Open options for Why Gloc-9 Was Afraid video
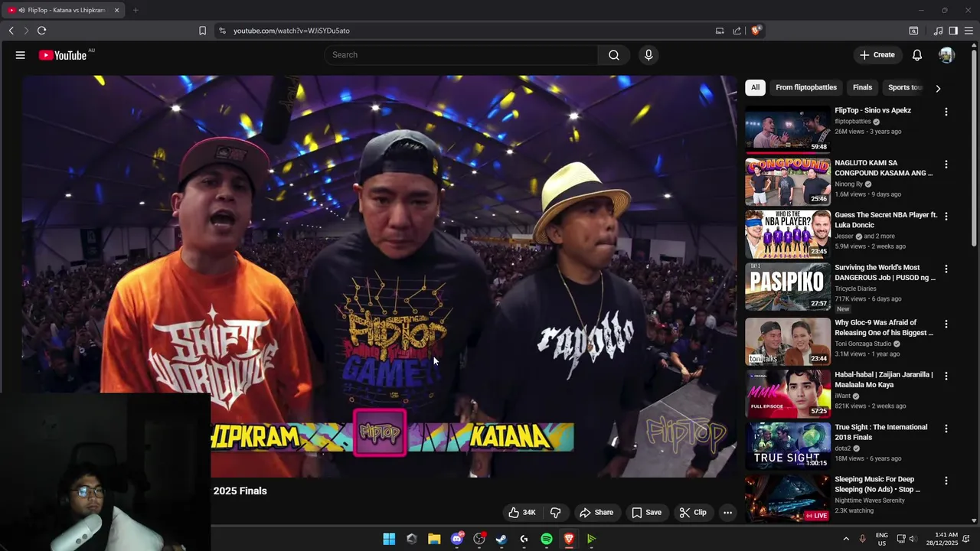Screen dimensions: 980x551 [946, 324]
